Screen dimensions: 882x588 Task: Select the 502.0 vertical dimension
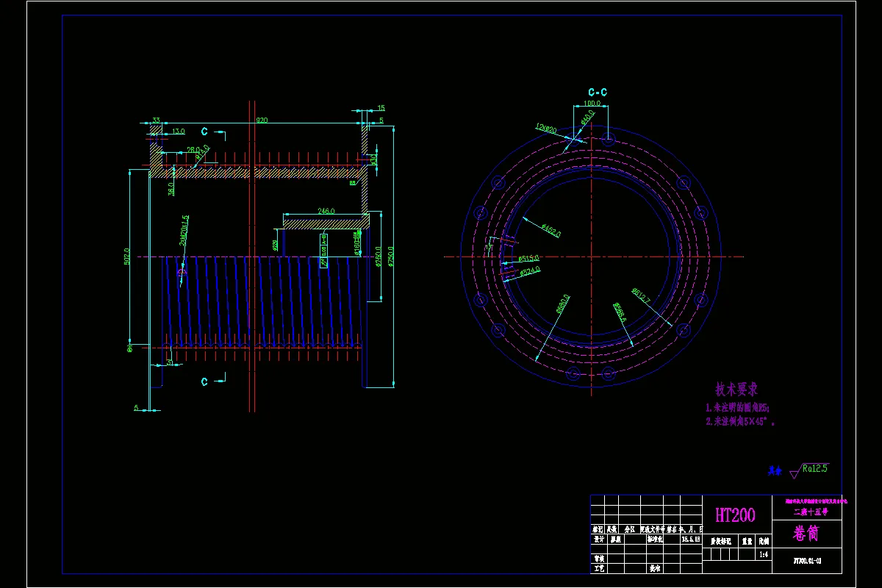click(x=126, y=256)
